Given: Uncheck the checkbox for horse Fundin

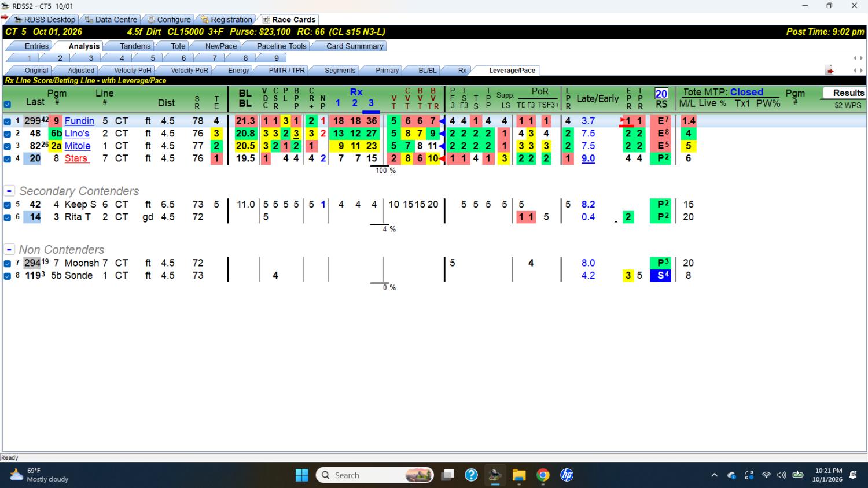Looking at the screenshot, I should point(8,121).
